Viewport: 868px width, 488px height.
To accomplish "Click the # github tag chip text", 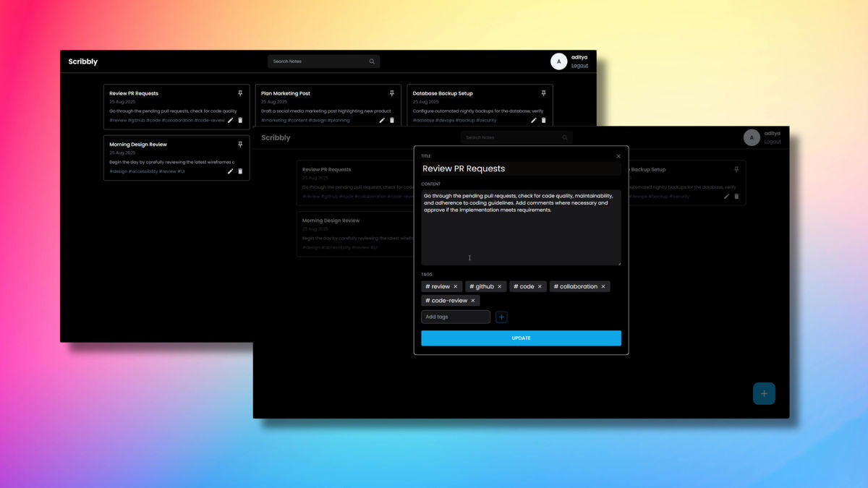I will coord(482,286).
